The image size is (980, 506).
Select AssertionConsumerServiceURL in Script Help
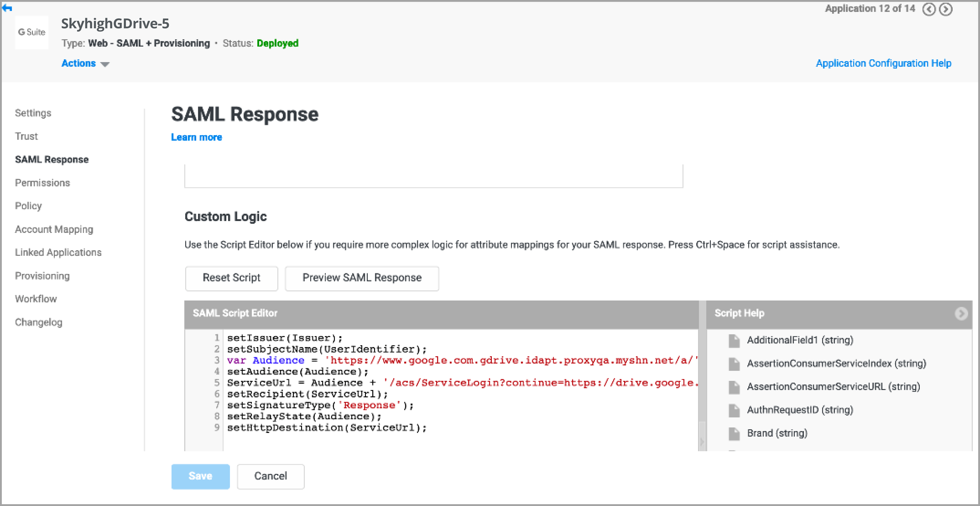tap(833, 387)
